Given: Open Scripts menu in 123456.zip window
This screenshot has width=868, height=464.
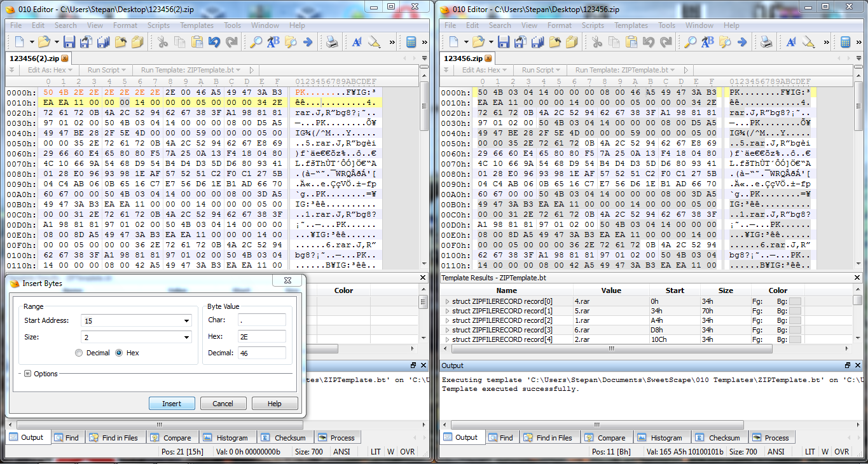Looking at the screenshot, I should coord(593,25).
